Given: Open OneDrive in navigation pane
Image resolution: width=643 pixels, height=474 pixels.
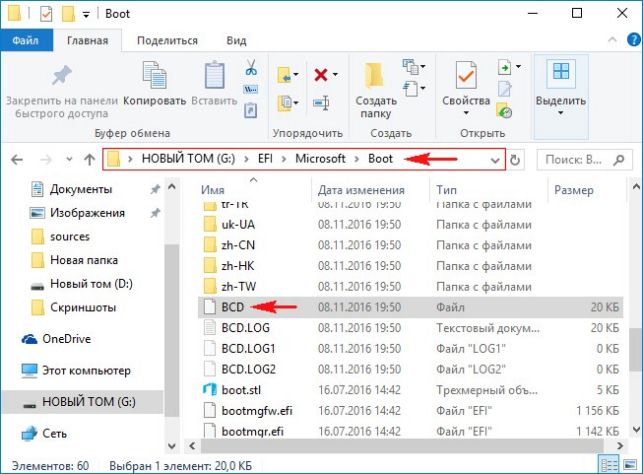Looking at the screenshot, I should 56,339.
